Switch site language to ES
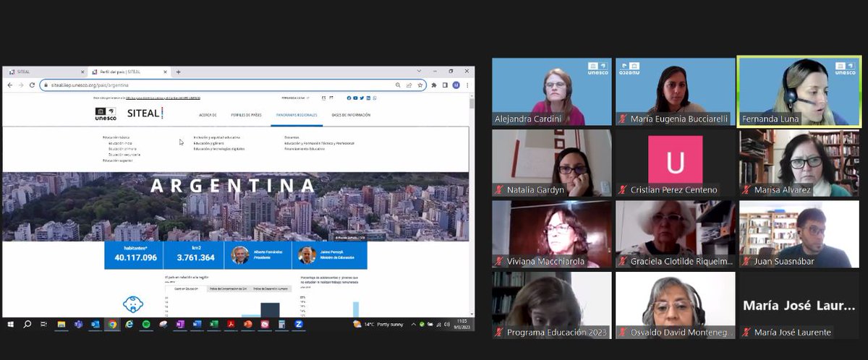Image resolution: width=868 pixels, height=360 pixels. [322, 98]
